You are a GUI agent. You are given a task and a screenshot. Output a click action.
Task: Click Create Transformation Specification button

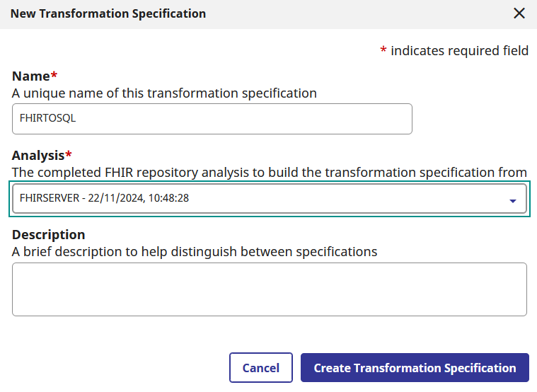(x=415, y=368)
